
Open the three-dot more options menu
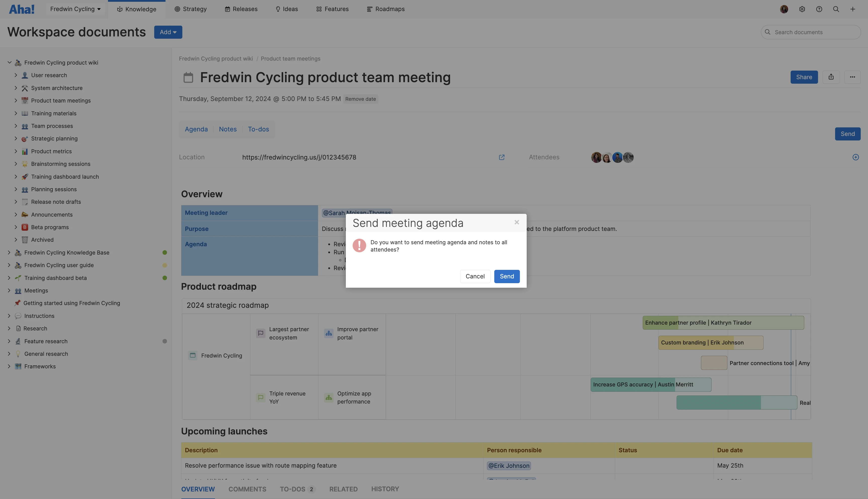852,77
